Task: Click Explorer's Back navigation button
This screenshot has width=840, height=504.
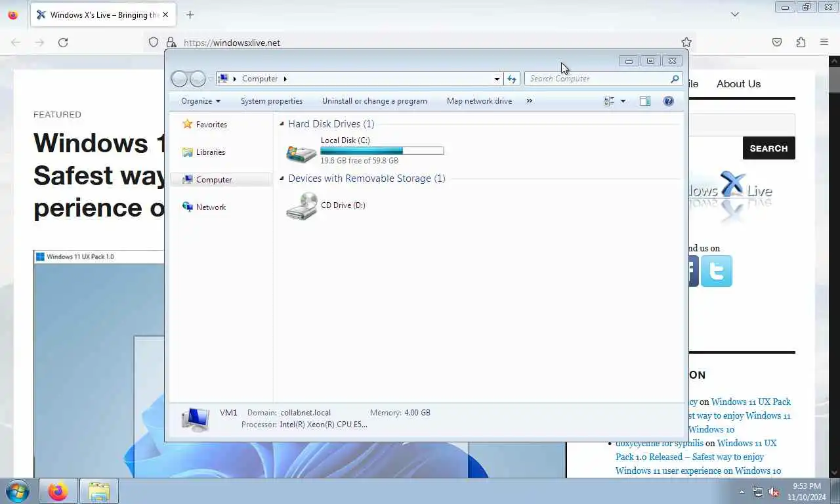Action: tap(179, 79)
